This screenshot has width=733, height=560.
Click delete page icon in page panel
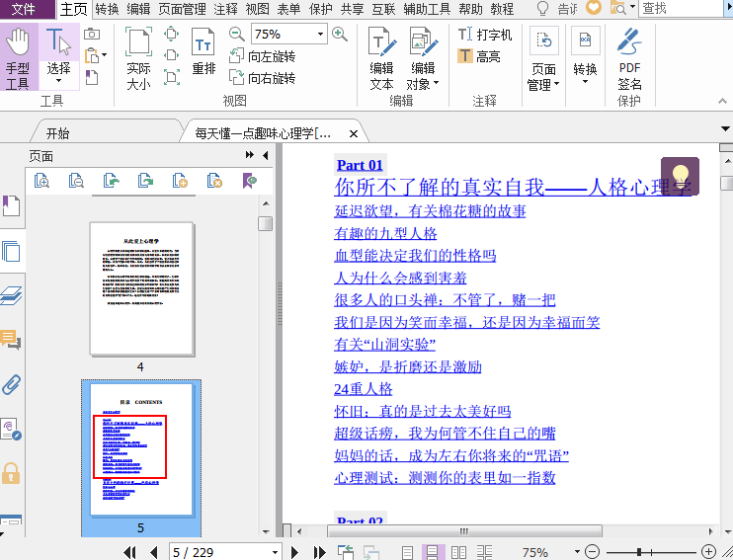[x=214, y=181]
